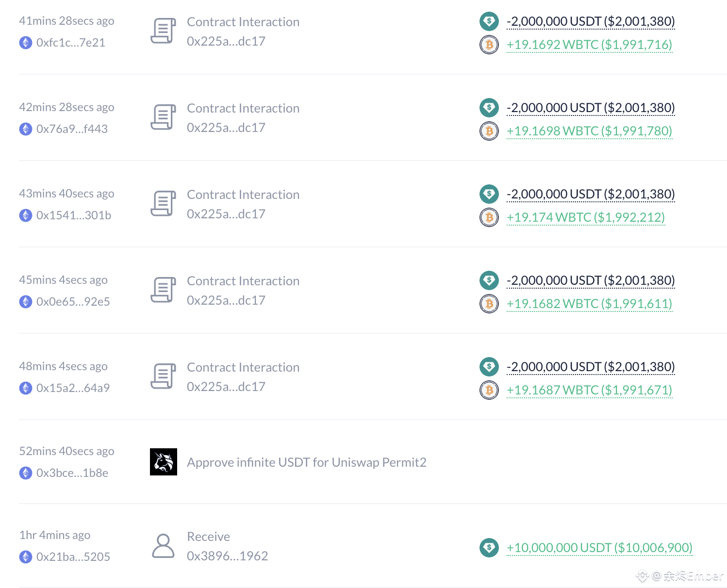Click contract scroll icon in 41mins 28secs row
The width and height of the screenshot is (727, 588).
[x=163, y=31]
